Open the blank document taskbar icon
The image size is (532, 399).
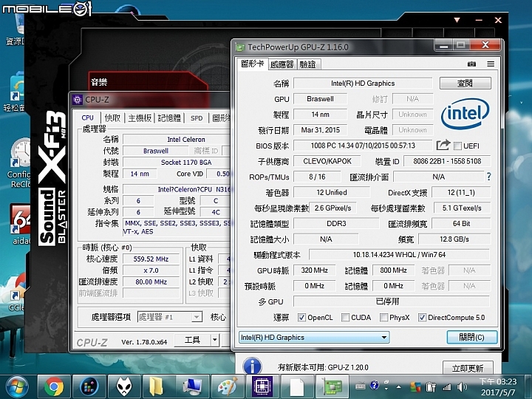point(297,386)
